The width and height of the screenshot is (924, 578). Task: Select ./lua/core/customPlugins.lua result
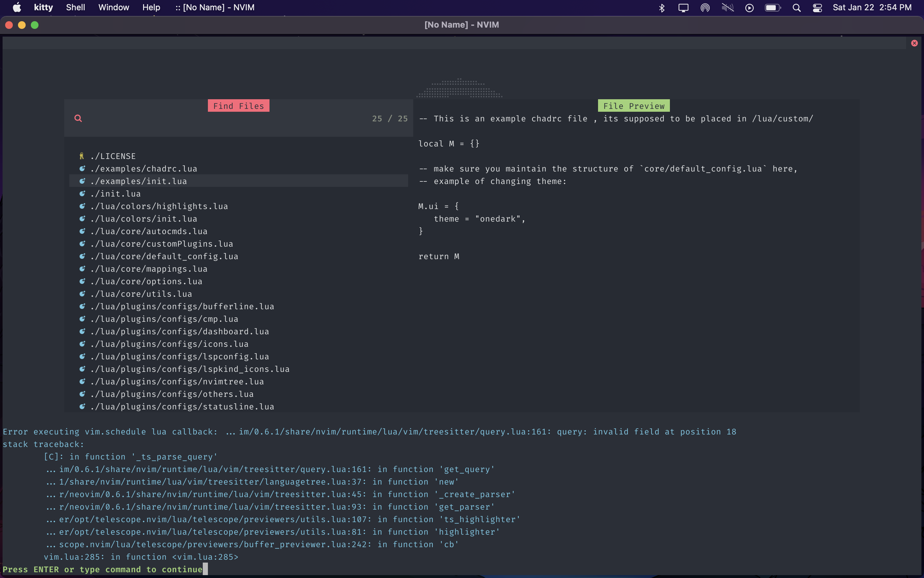(x=238, y=244)
